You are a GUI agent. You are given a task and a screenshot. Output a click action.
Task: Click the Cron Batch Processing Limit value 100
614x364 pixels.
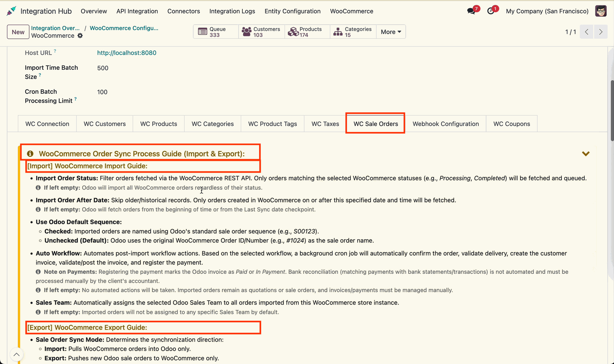[x=102, y=92]
